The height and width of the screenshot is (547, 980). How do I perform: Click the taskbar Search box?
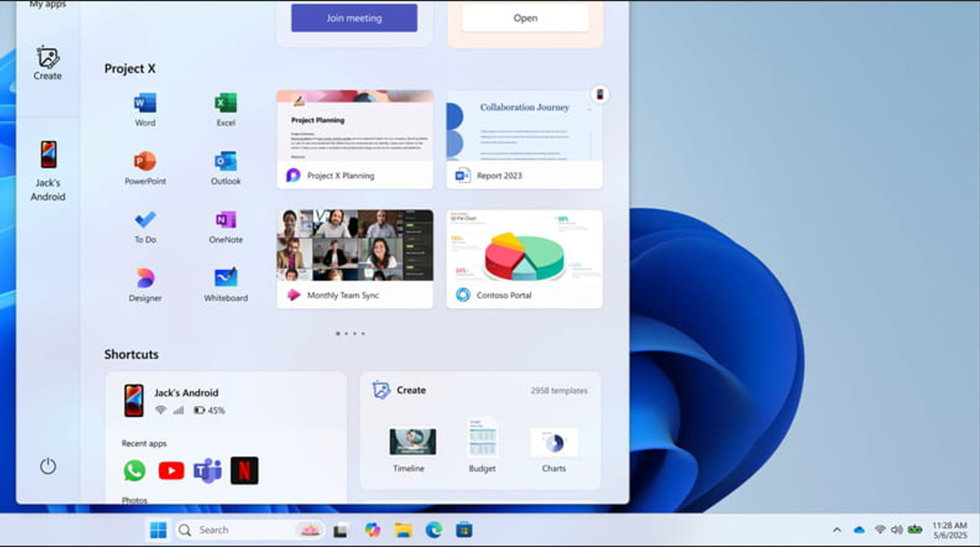249,530
